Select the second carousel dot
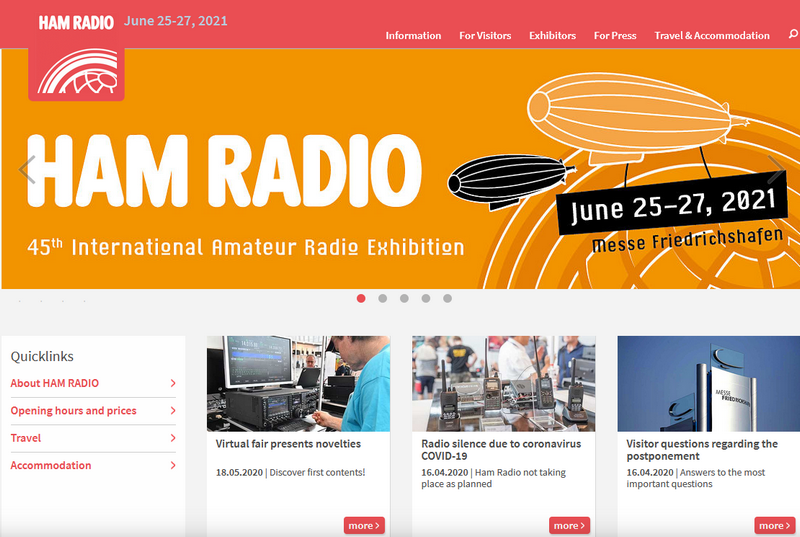 pyautogui.click(x=383, y=298)
